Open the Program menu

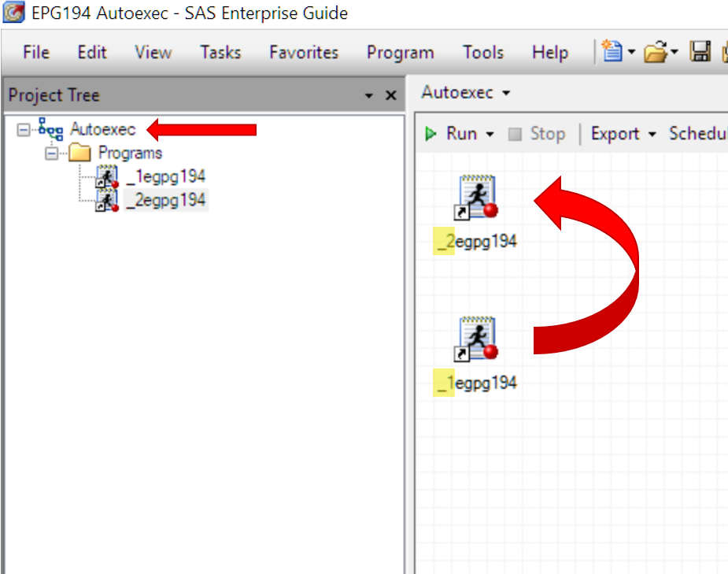click(x=401, y=52)
